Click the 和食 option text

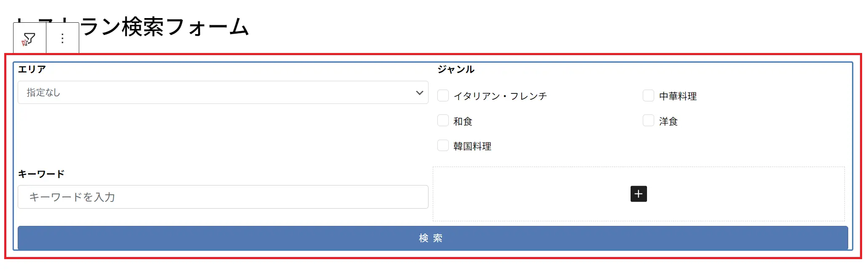coord(463,122)
